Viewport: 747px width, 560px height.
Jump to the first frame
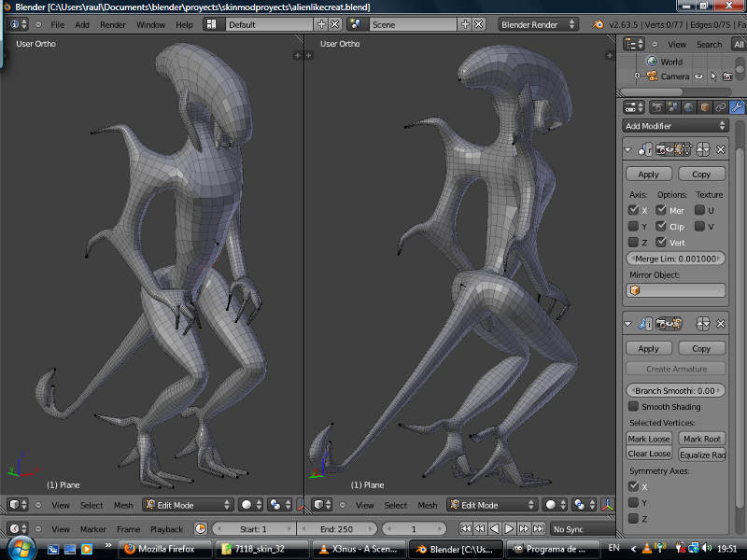pyautogui.click(x=465, y=528)
